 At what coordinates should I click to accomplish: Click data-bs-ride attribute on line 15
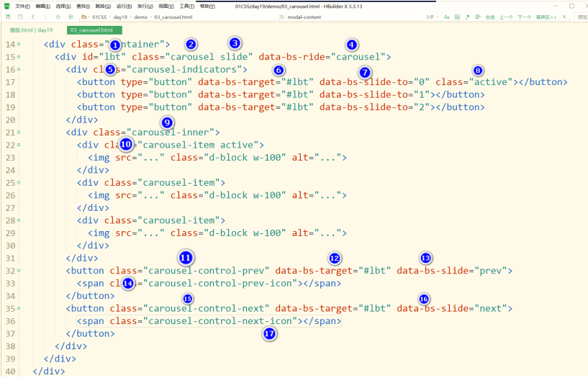tap(292, 57)
